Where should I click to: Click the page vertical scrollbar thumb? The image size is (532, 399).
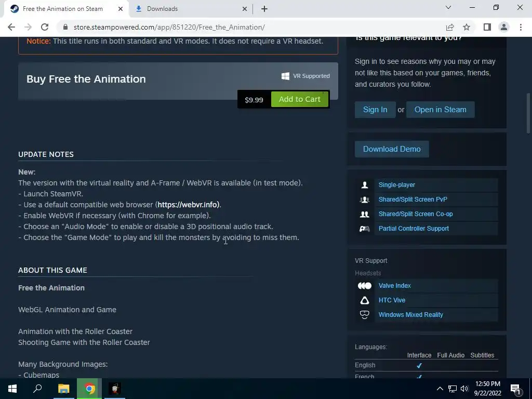pos(528,113)
